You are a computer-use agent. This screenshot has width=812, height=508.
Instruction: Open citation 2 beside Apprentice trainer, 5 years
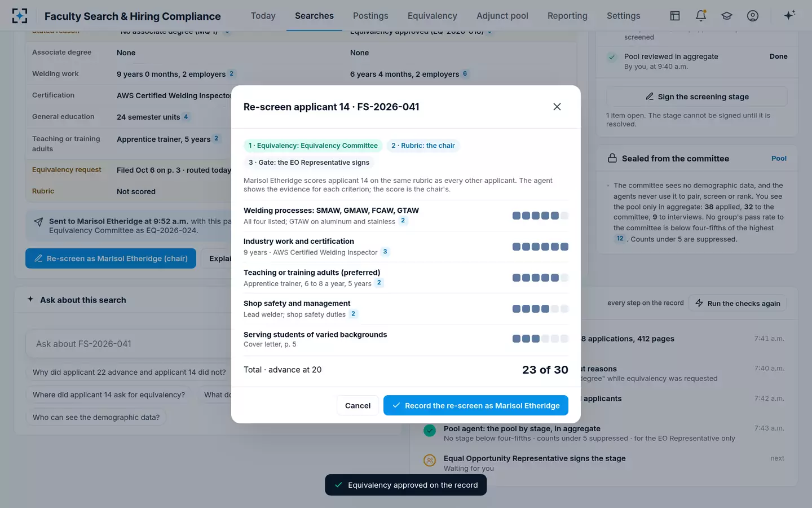(x=216, y=138)
